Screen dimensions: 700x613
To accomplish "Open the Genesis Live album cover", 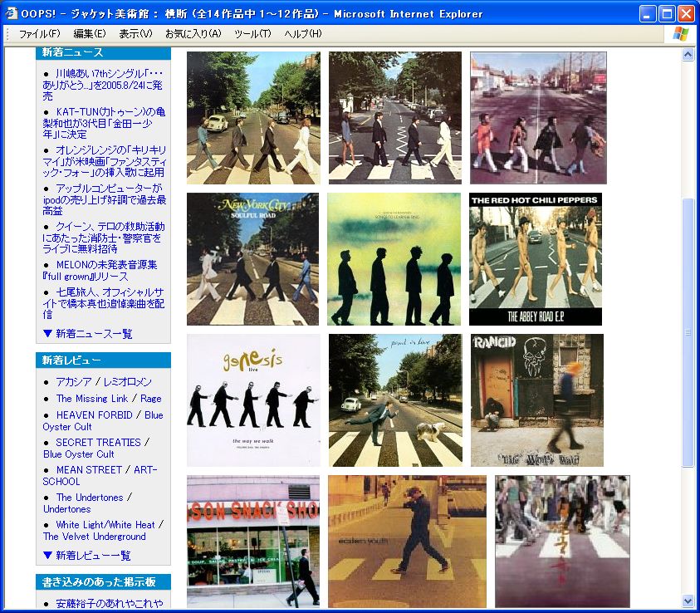I will [x=253, y=400].
